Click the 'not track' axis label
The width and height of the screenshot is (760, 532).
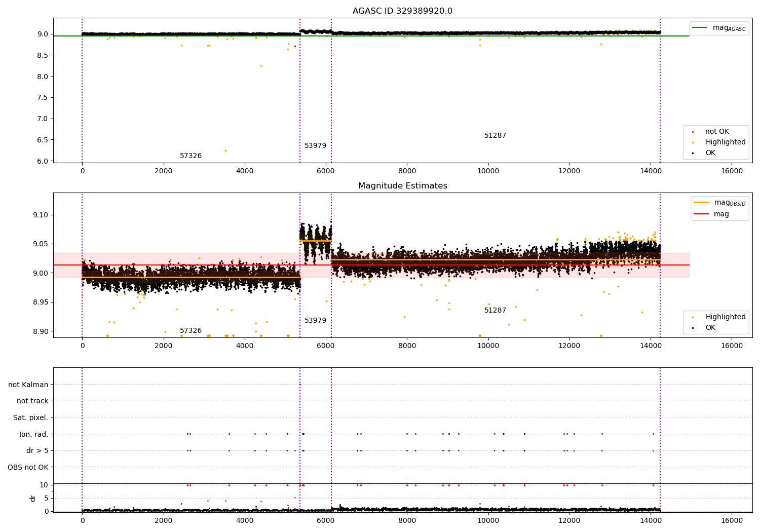[32, 401]
